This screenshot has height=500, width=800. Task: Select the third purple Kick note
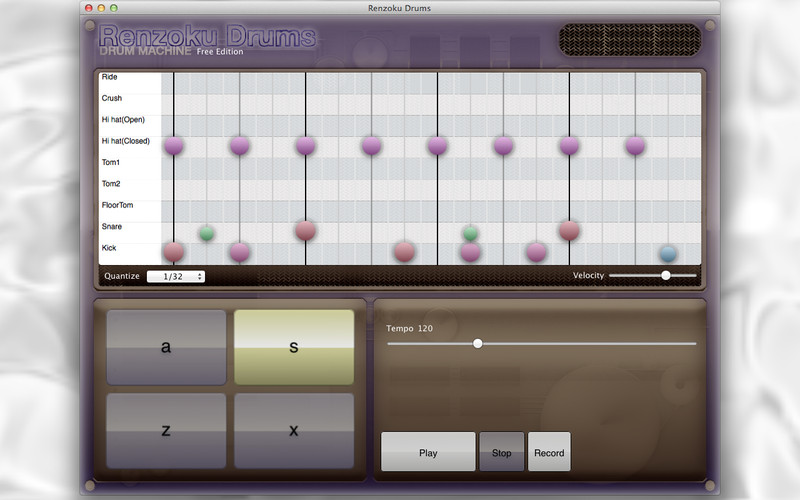536,252
